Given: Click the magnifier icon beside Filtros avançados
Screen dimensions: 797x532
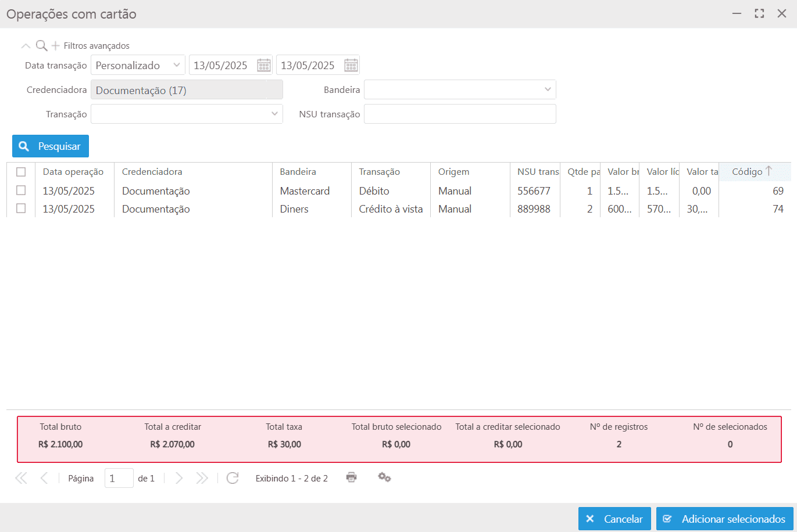Looking at the screenshot, I should [x=41, y=45].
